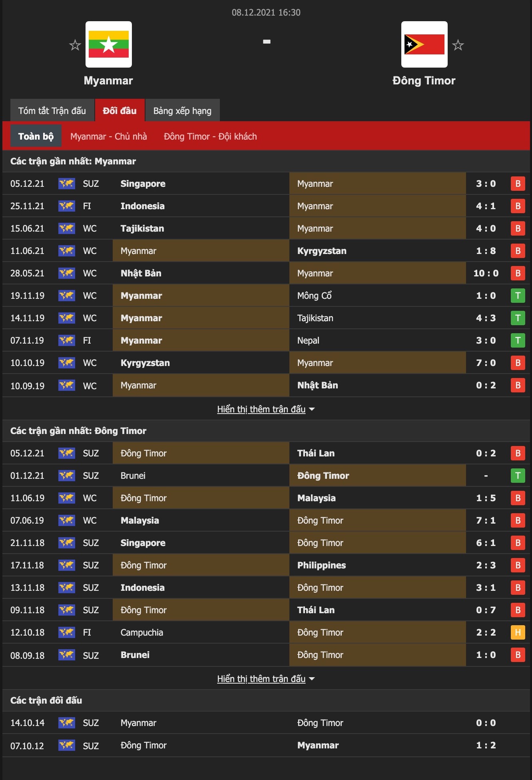Image resolution: width=532 pixels, height=780 pixels.
Task: Click the loss badge on Đông Timor vs Malaysia 1:5
Action: [x=518, y=498]
